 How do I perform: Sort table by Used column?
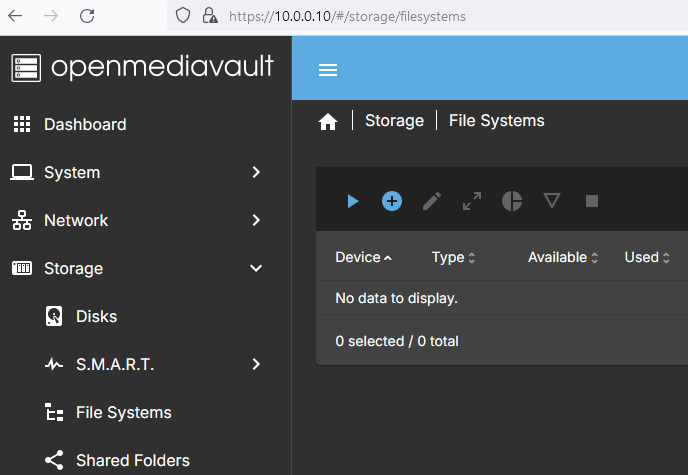647,257
